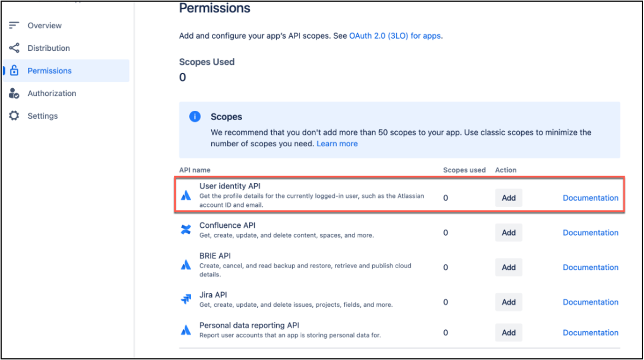Click the Overview sidebar icon
The height and width of the screenshot is (360, 644).
[14, 26]
